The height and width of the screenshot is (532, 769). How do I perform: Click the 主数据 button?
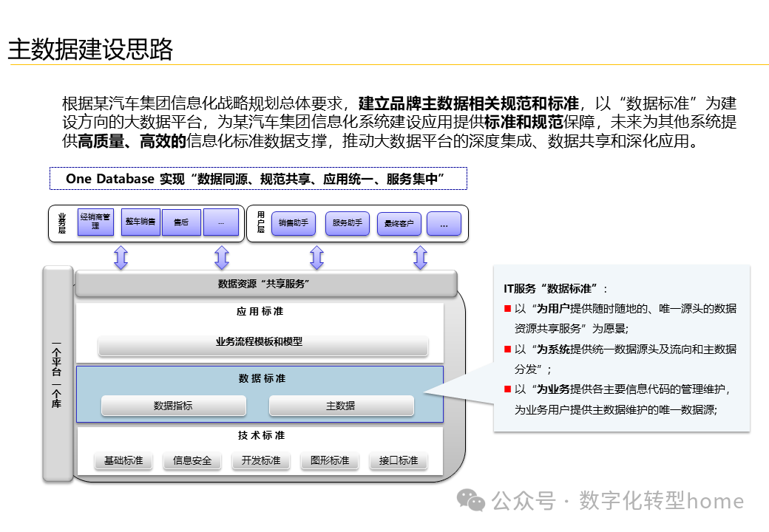pos(342,406)
